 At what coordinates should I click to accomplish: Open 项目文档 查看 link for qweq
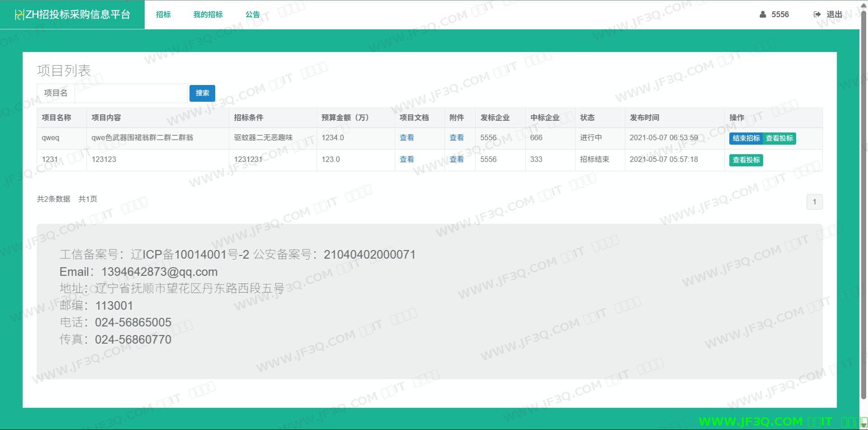[406, 138]
